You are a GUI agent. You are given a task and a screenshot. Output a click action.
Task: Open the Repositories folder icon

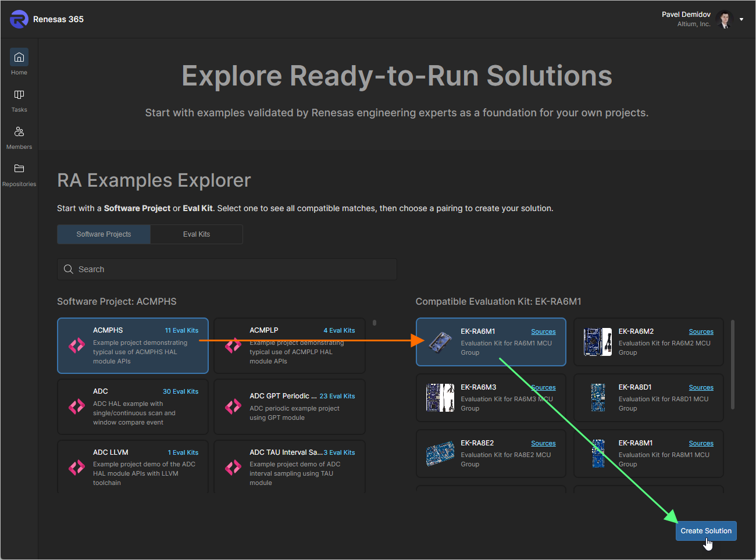(x=19, y=169)
